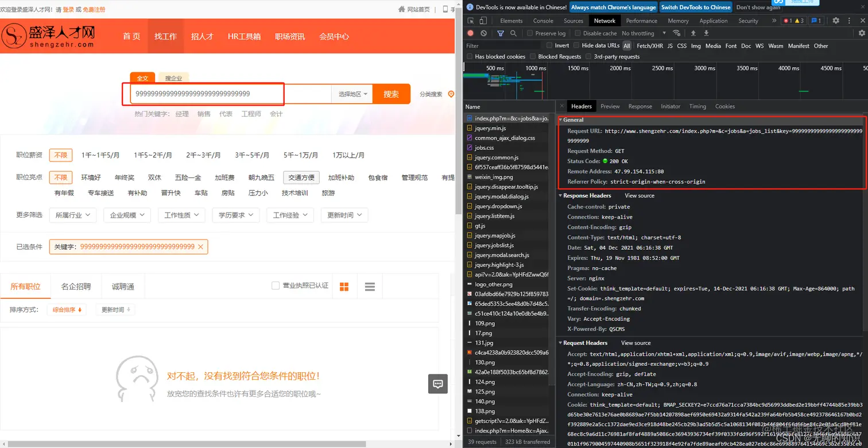The image size is (868, 448).
Task: Select the inspect element cursor tool
Action: (472, 21)
